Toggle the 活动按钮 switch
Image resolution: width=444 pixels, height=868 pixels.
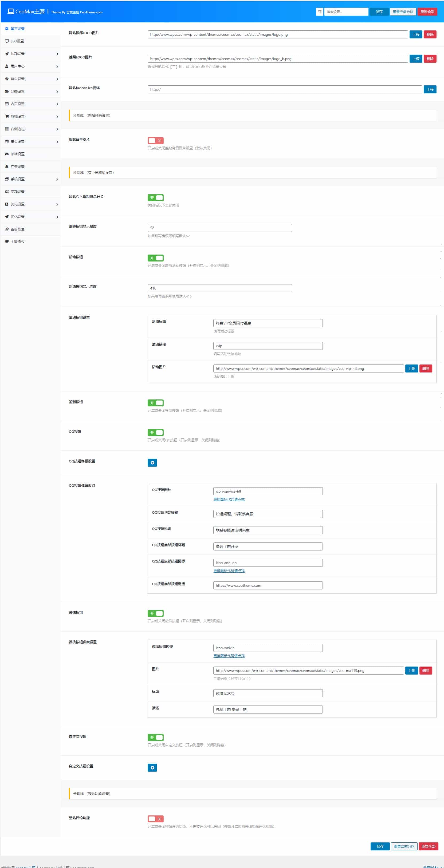[x=155, y=258]
